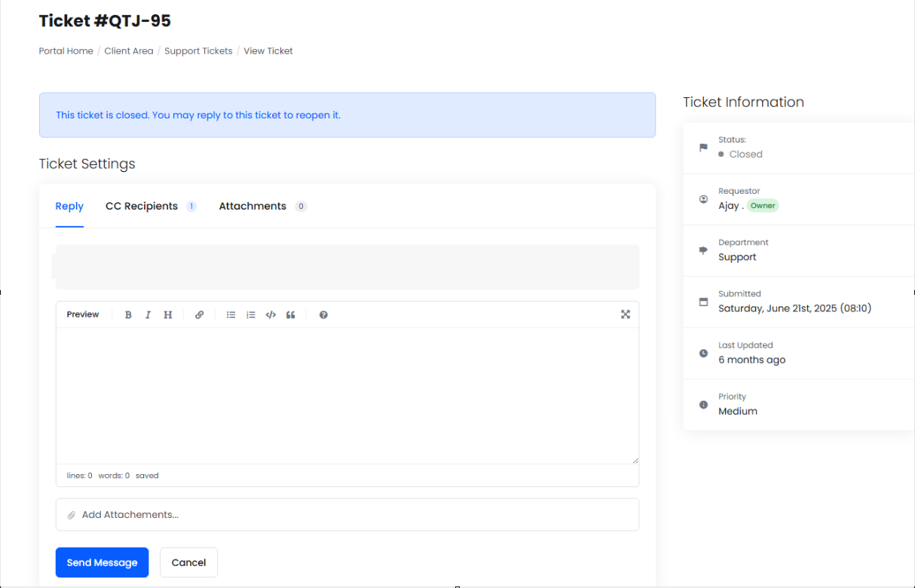Create a numbered ordered list
Screen dimensions: 915x588
click(x=251, y=315)
